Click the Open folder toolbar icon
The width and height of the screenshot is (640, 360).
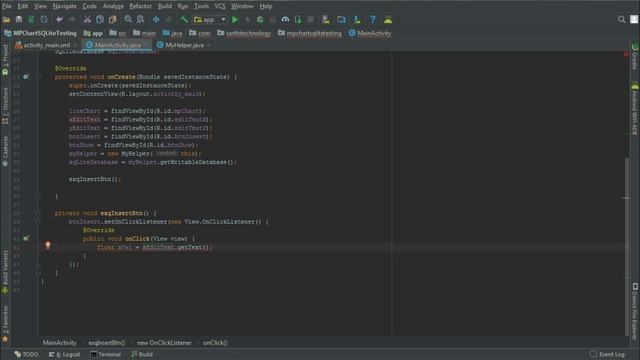[7, 20]
